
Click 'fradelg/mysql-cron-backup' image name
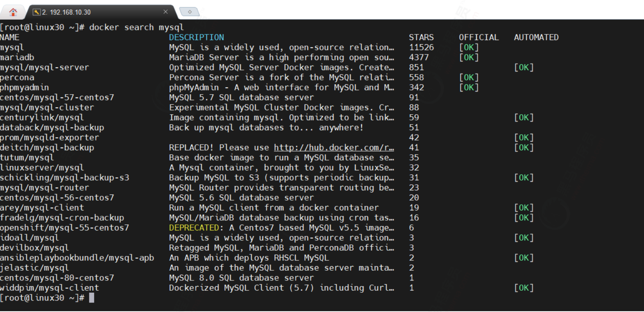(62, 218)
